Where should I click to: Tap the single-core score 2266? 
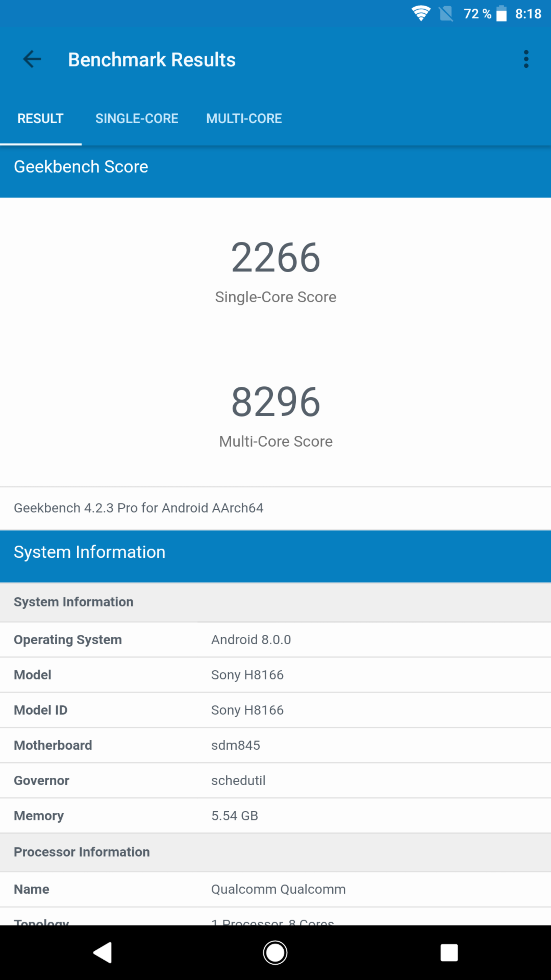276,258
